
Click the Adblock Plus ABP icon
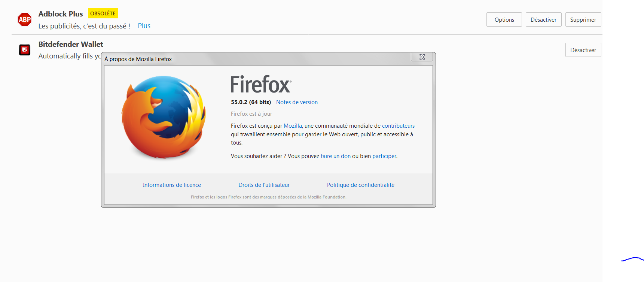(x=25, y=19)
